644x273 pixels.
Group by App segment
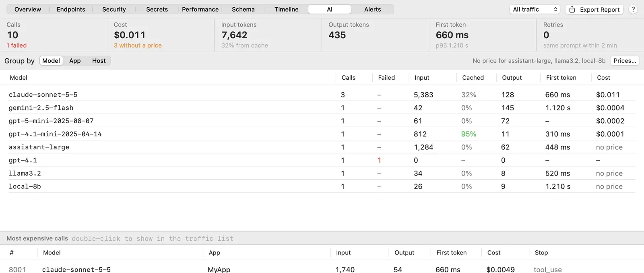pyautogui.click(x=75, y=61)
